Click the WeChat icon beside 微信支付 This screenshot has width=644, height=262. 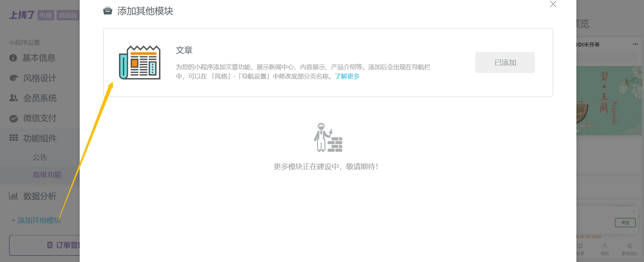13,118
